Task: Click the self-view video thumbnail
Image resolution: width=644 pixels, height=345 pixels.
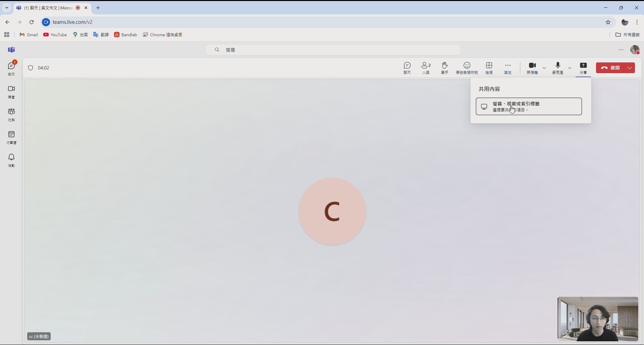Action: (x=598, y=319)
